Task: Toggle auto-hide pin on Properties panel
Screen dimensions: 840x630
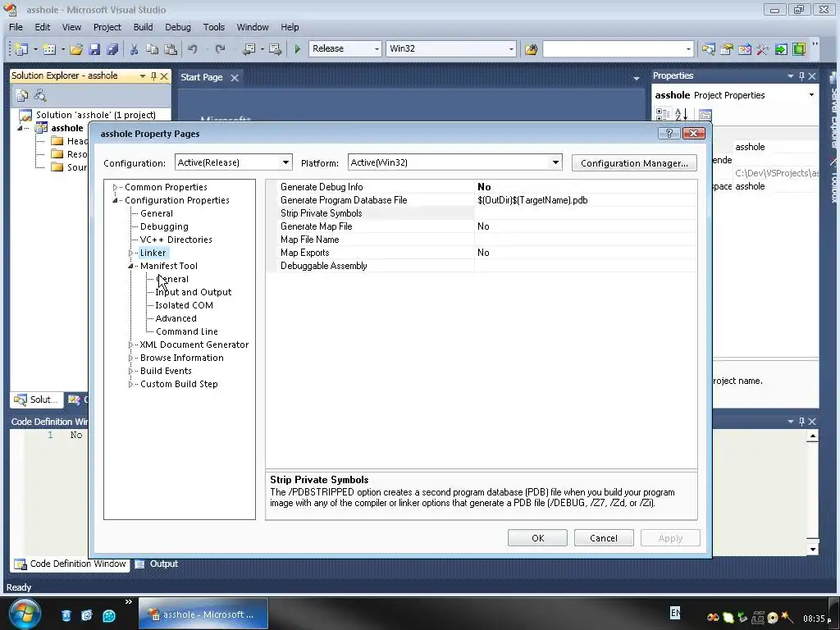Action: point(801,76)
